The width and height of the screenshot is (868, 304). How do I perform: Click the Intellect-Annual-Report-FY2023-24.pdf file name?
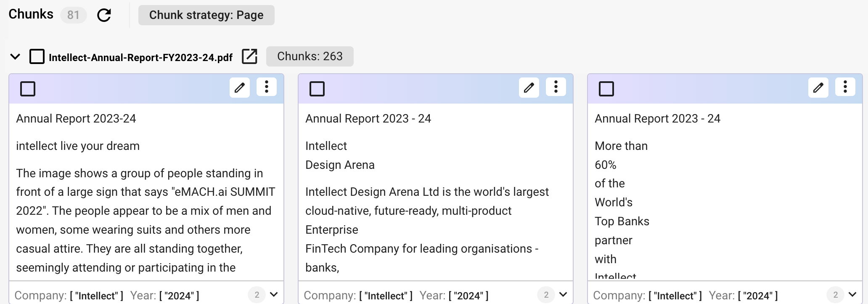(x=140, y=57)
